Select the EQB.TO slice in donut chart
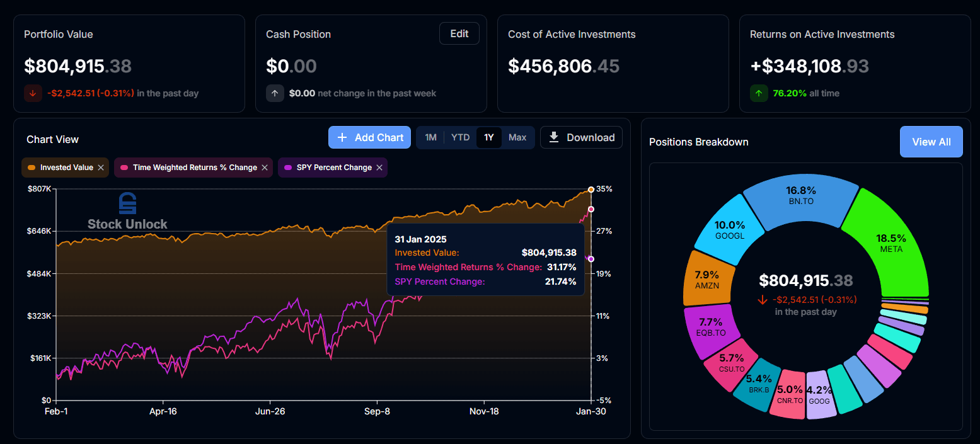980x444 pixels. (711, 327)
